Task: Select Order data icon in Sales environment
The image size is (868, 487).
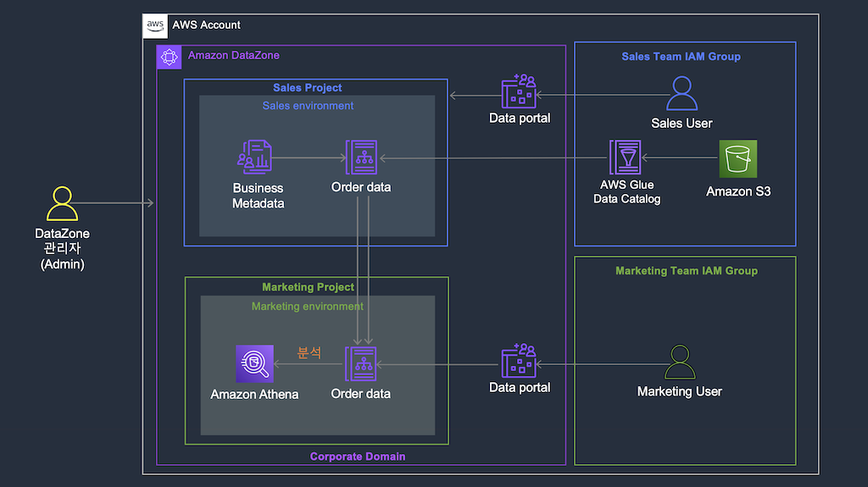Action: pos(361,158)
